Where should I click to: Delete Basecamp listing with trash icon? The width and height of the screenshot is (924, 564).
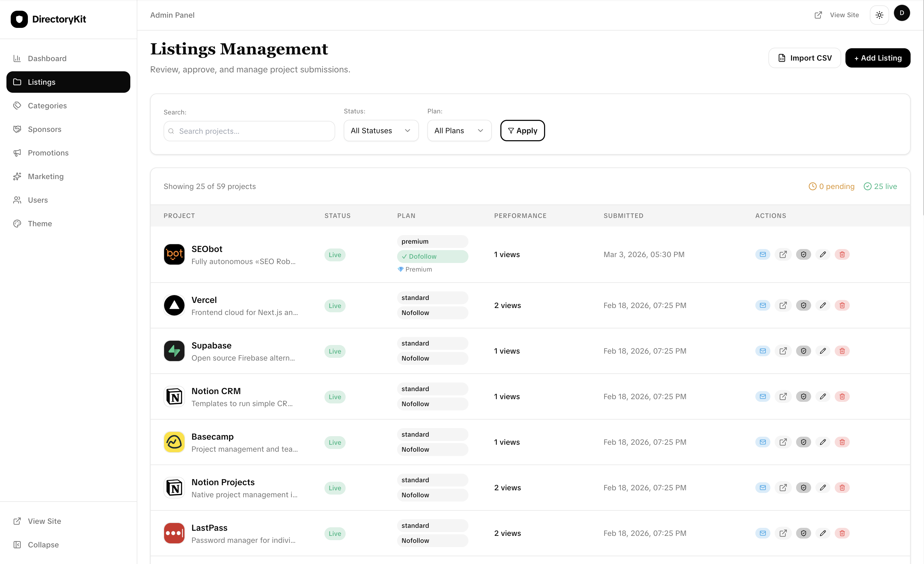tap(842, 442)
